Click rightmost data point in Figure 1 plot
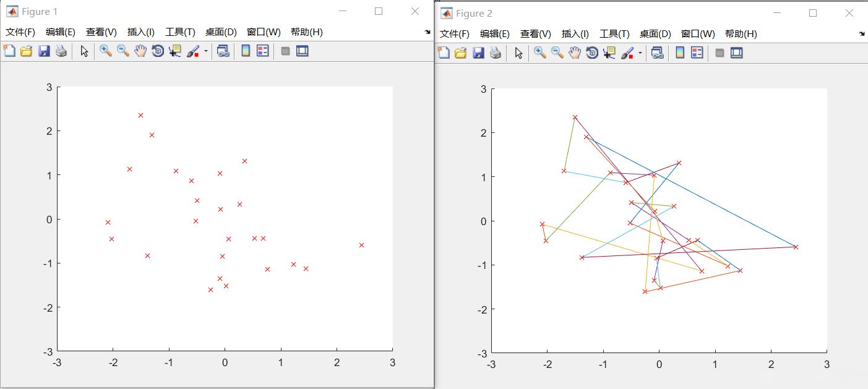 (361, 245)
